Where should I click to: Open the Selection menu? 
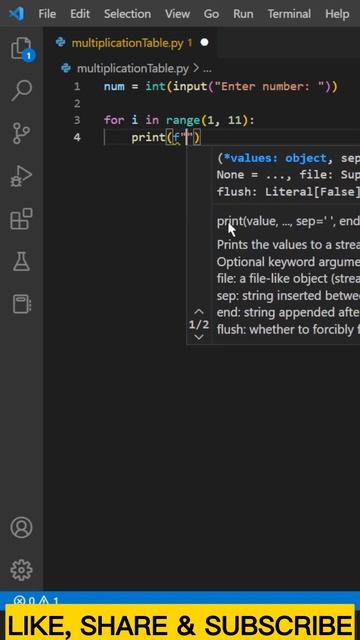(127, 14)
